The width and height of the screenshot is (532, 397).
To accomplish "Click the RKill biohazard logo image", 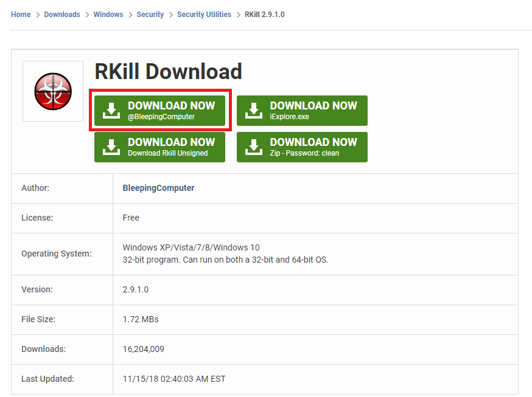I will [52, 91].
